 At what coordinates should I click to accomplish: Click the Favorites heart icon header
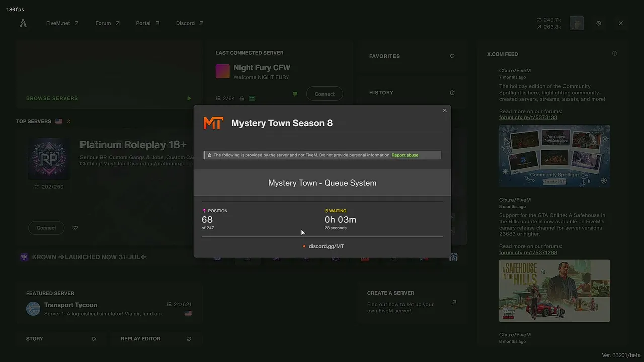click(x=452, y=56)
